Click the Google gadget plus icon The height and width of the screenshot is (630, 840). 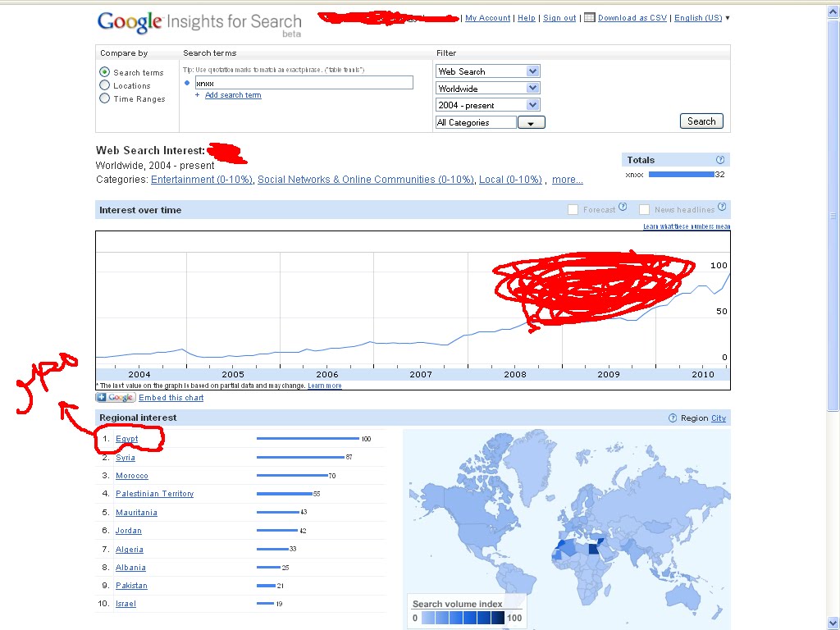102,397
